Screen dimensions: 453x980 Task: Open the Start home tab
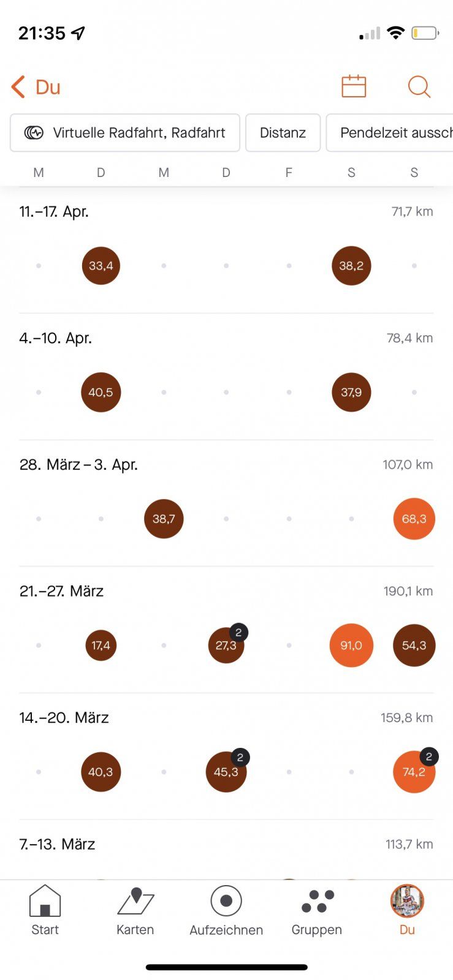[45, 910]
